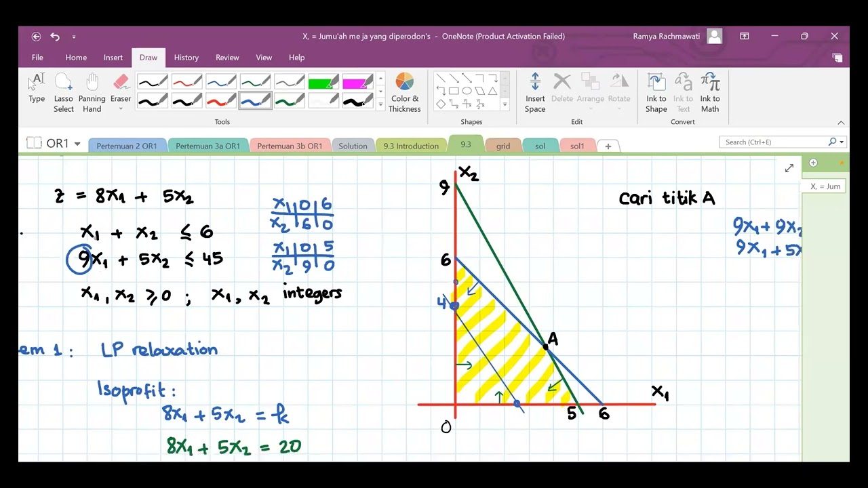Click the Undo button in title bar

[55, 37]
